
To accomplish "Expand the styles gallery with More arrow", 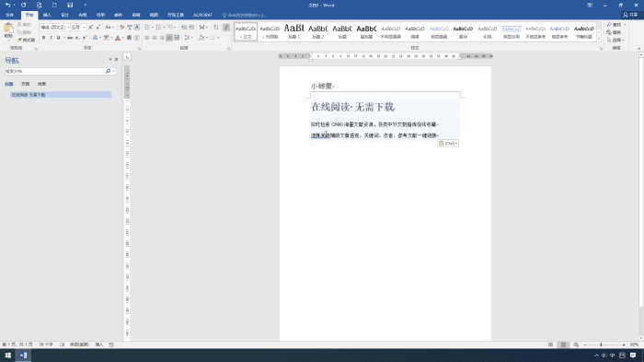I will [599, 39].
